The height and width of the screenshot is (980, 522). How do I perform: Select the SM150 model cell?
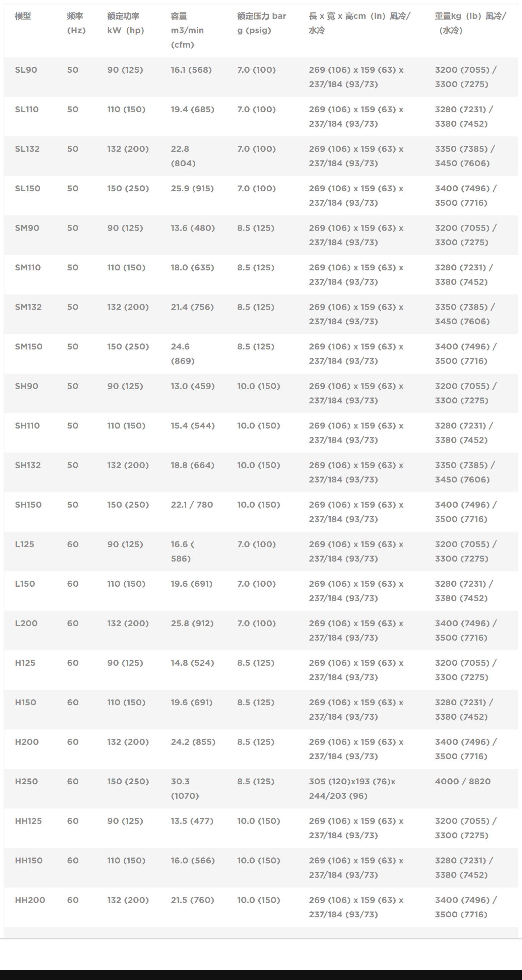click(28, 346)
